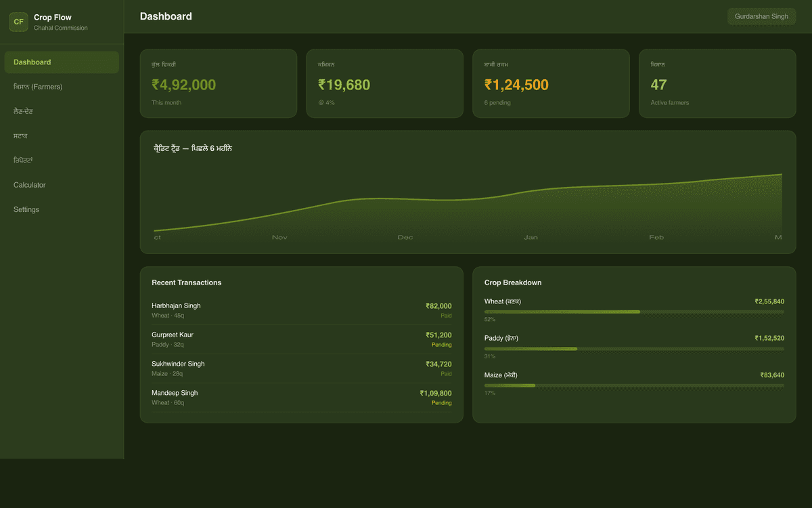Click the 47 Active farmers card

pyautogui.click(x=717, y=83)
